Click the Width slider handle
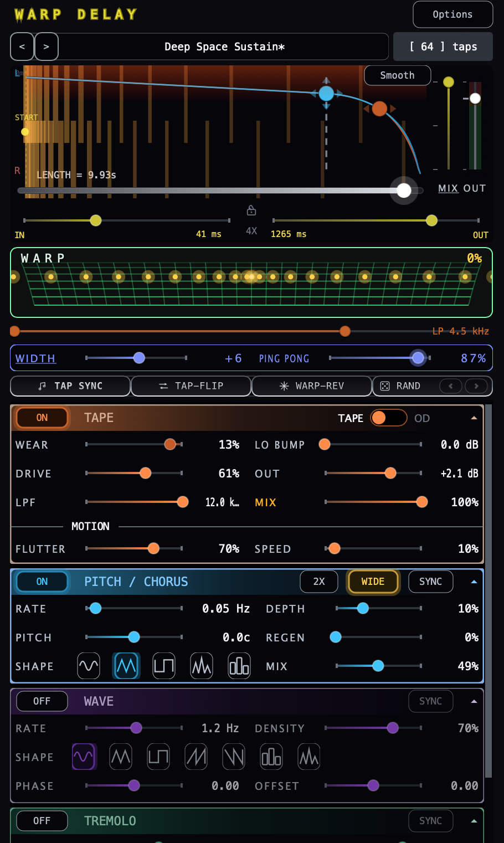The image size is (504, 843). click(139, 358)
